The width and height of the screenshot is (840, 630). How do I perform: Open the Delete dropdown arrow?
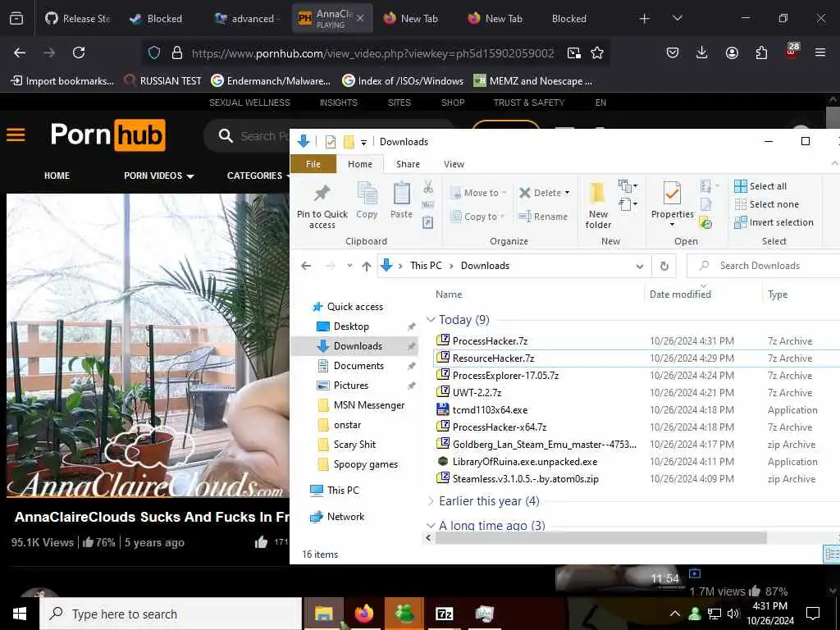[568, 193]
